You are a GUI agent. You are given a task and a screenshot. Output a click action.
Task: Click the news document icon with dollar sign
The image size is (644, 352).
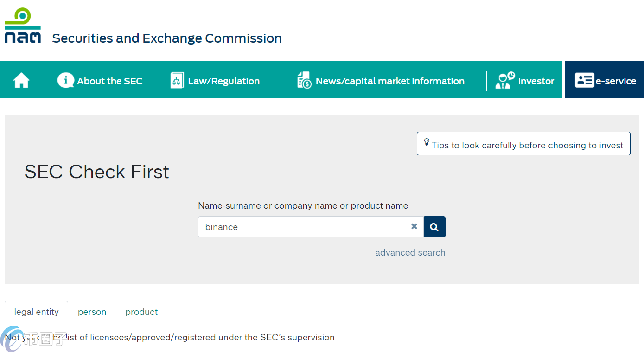304,80
